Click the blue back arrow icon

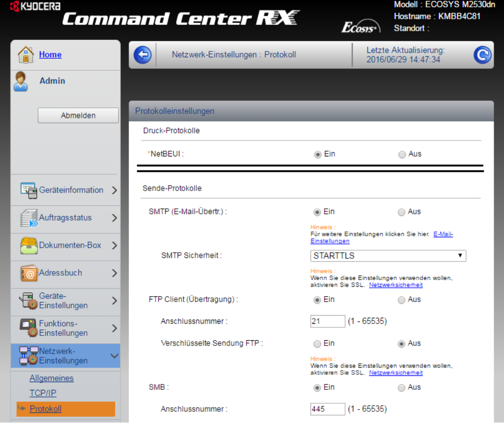142,55
